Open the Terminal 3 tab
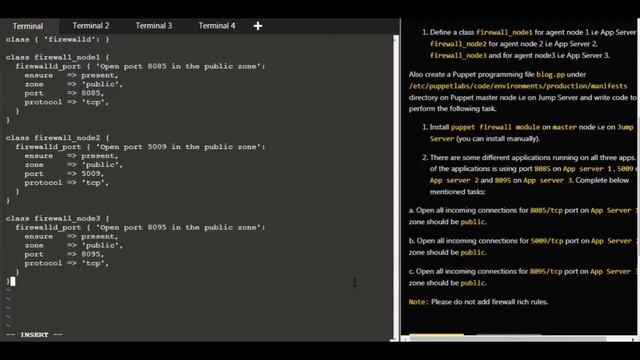The height and width of the screenshot is (360, 640). click(x=153, y=26)
